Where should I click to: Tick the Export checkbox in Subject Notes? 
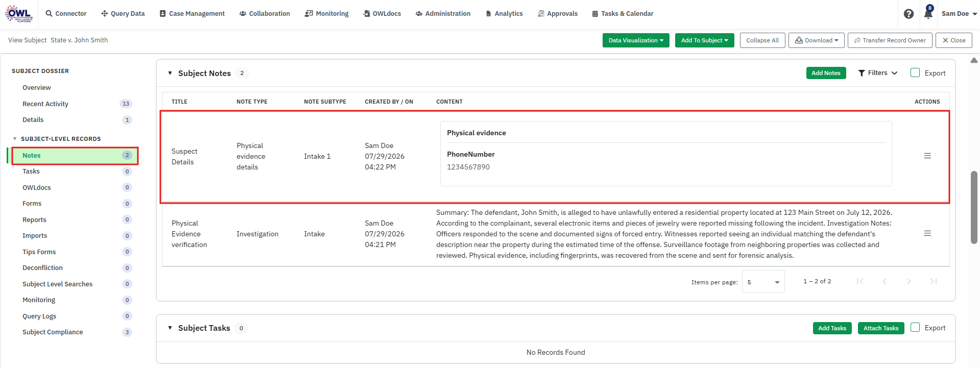click(x=915, y=72)
